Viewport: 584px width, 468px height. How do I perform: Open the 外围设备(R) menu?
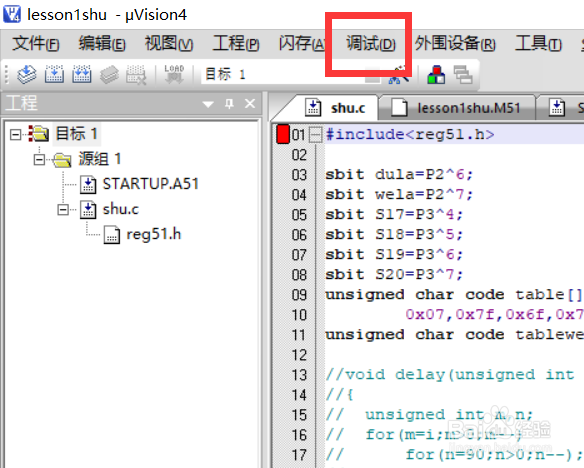point(455,44)
